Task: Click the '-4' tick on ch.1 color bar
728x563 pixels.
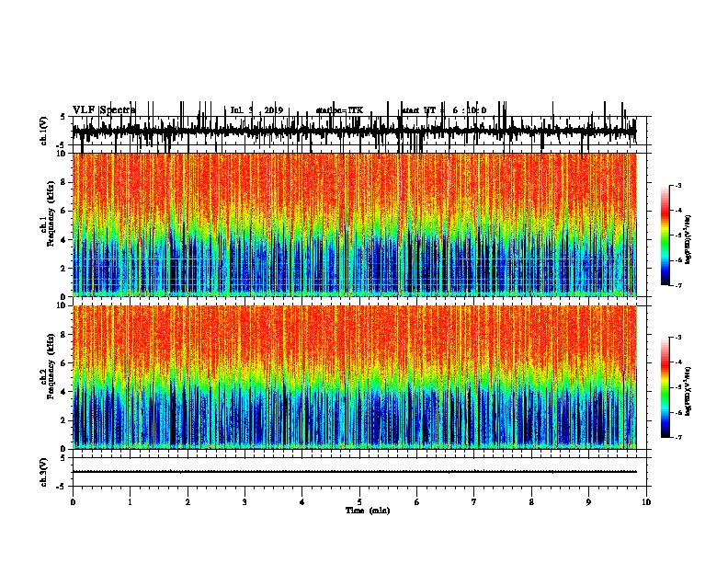Action: point(677,211)
